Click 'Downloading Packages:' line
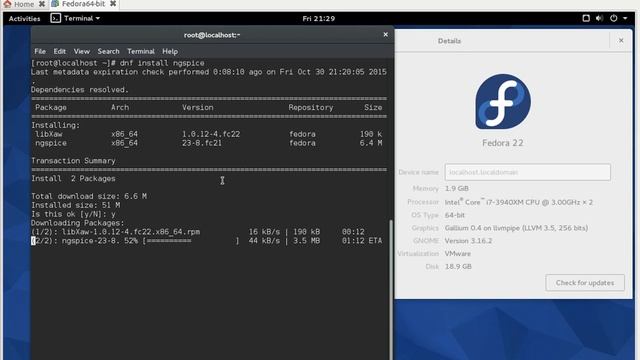This screenshot has height=360, width=640. click(x=78, y=223)
